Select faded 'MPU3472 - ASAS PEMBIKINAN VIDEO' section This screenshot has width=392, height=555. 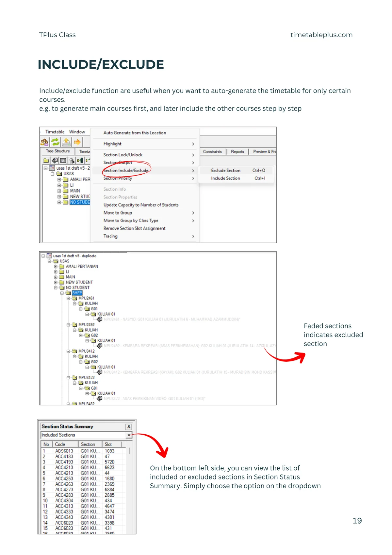point(155,399)
